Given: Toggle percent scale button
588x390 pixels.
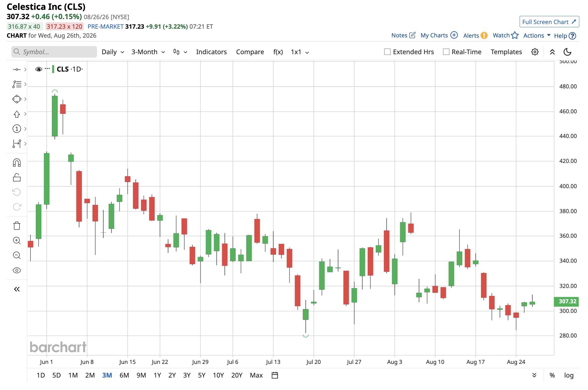Looking at the screenshot, I should pos(552,376).
